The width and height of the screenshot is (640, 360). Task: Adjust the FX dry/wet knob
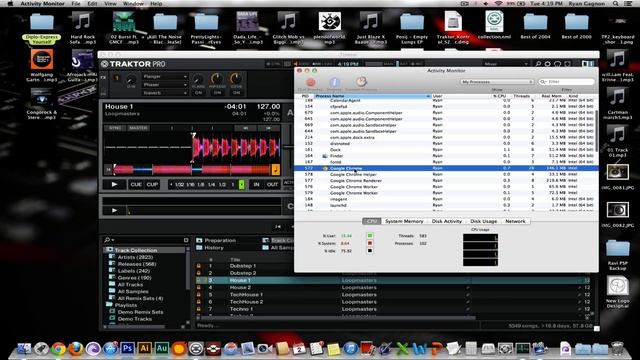point(131,79)
